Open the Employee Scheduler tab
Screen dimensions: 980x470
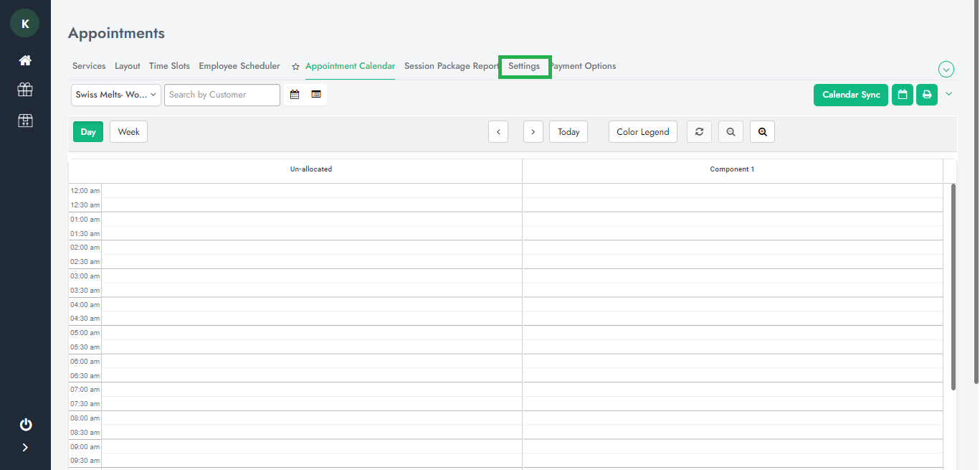[x=239, y=66]
